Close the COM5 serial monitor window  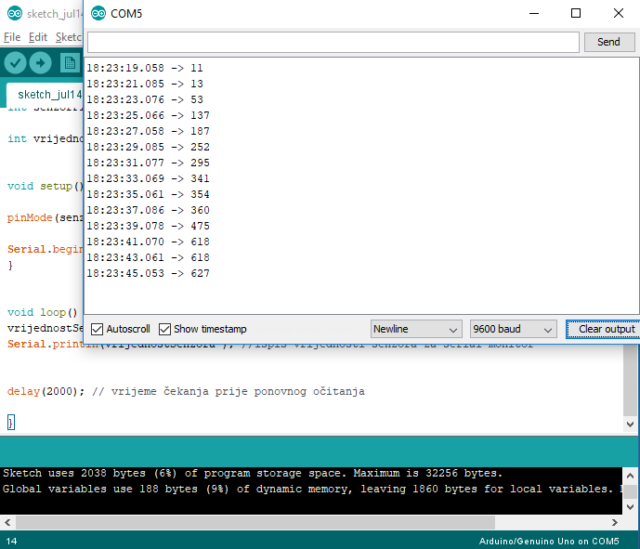[621, 14]
